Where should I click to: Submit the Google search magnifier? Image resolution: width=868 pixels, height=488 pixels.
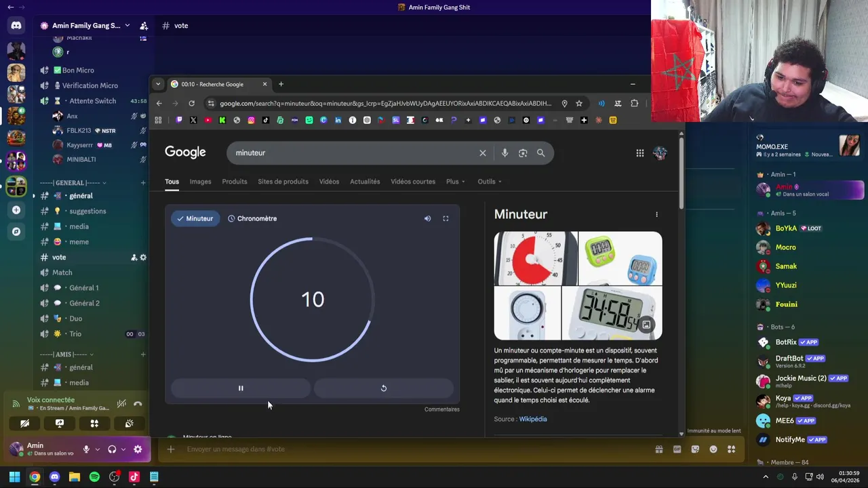pos(541,153)
